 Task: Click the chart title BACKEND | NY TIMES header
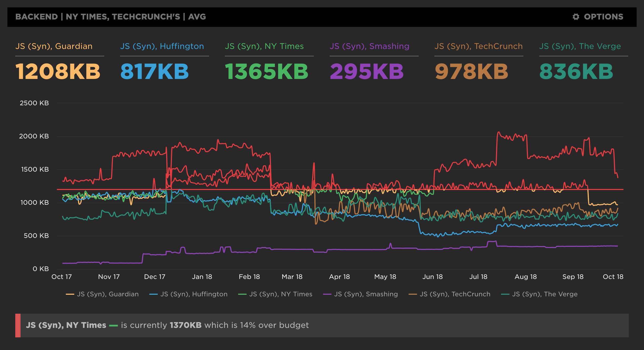[x=111, y=17]
